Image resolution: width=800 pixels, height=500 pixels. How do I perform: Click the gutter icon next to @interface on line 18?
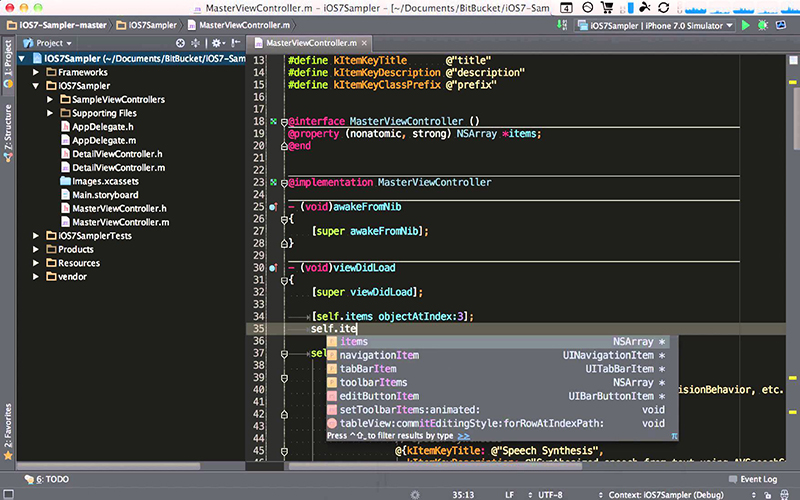pos(273,121)
